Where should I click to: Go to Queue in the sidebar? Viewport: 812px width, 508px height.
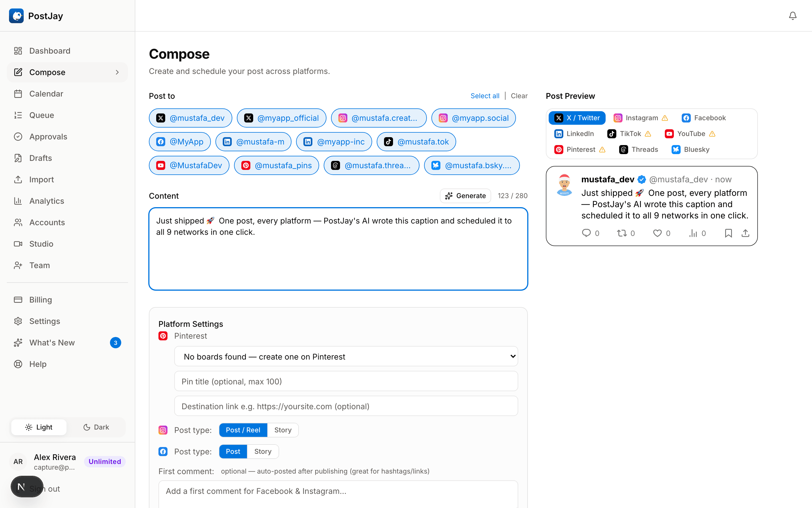(67, 115)
